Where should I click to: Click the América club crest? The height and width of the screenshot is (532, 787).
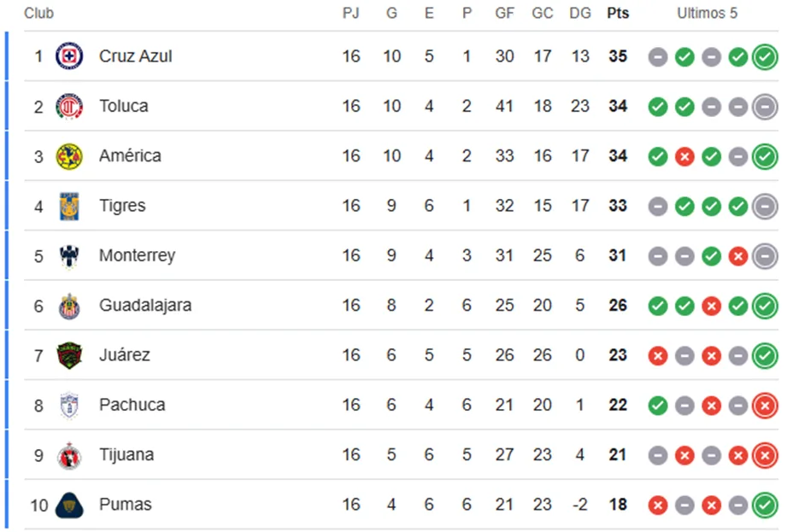(x=69, y=156)
